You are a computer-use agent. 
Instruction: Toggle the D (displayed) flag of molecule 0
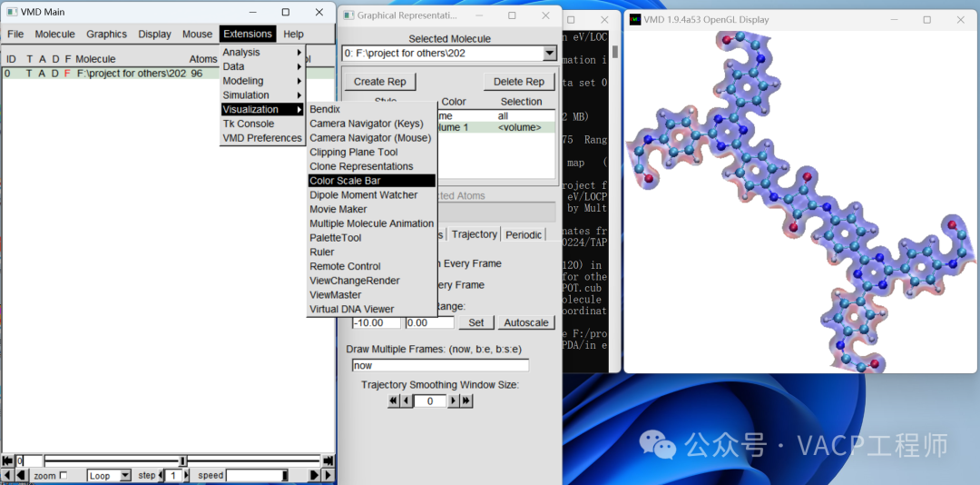tap(55, 74)
